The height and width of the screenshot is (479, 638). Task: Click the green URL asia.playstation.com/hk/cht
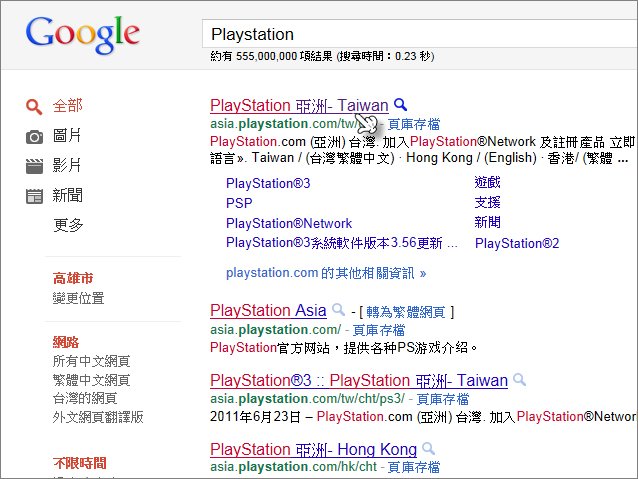tap(293, 467)
